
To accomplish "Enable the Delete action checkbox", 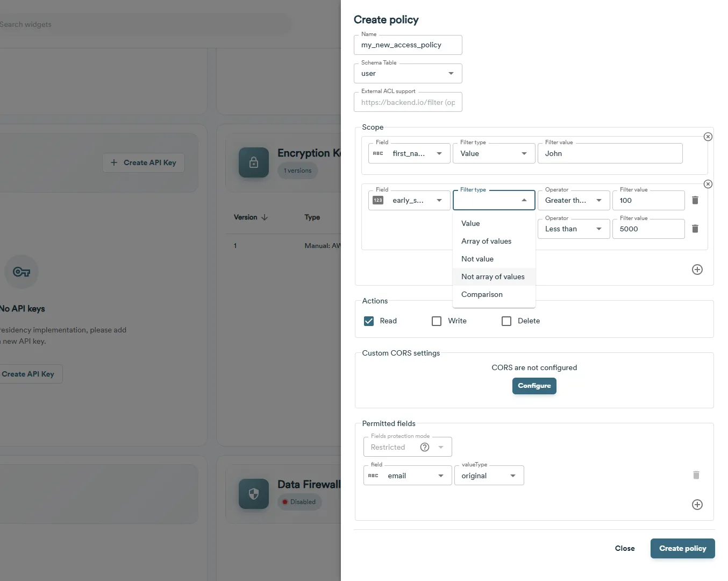I will [506, 321].
